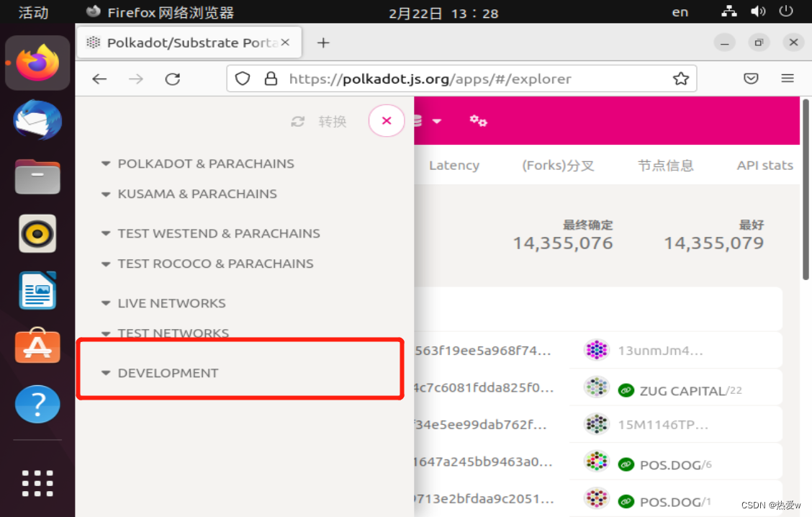Viewport: 812px width, 517px height.
Task: Click the page vertical scrollbar
Action: tap(806, 189)
